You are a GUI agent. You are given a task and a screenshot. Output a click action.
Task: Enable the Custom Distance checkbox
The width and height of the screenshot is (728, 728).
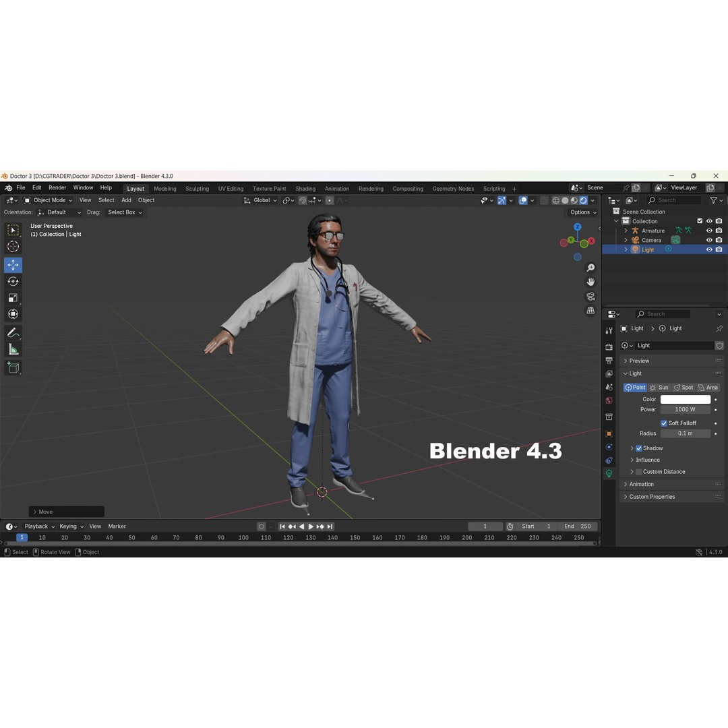[639, 472]
